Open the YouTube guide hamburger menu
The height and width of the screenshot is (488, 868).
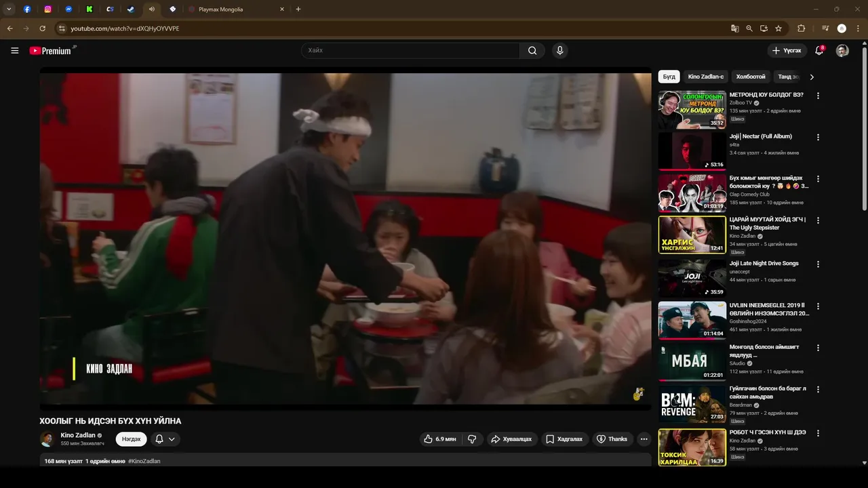[15, 51]
